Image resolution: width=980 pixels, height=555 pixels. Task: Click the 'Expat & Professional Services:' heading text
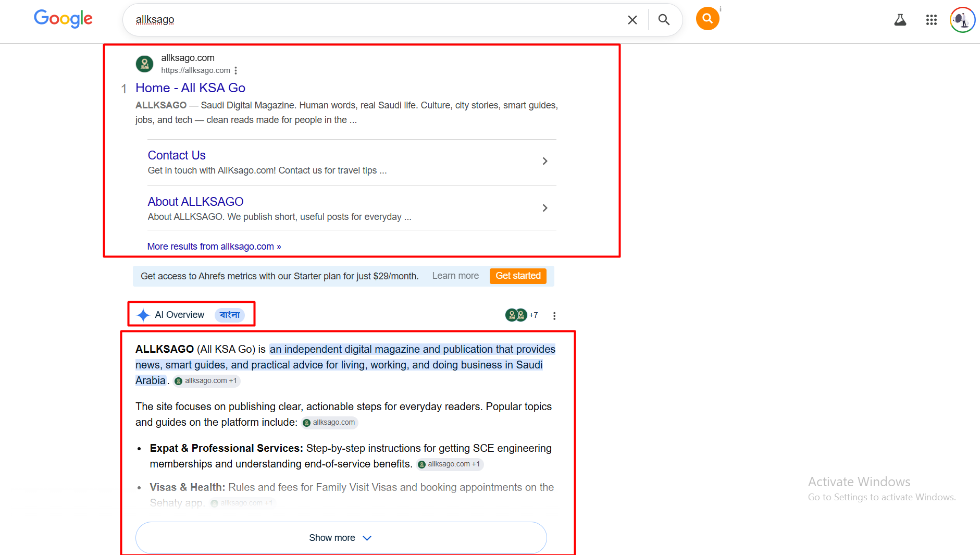coord(226,448)
